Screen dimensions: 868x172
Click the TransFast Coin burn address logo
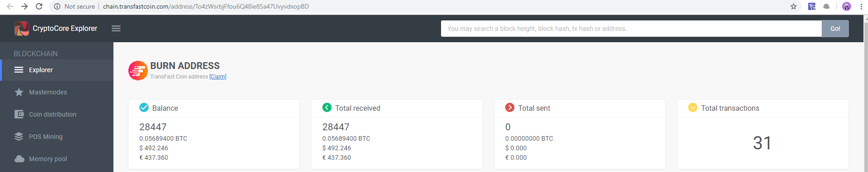coord(138,71)
